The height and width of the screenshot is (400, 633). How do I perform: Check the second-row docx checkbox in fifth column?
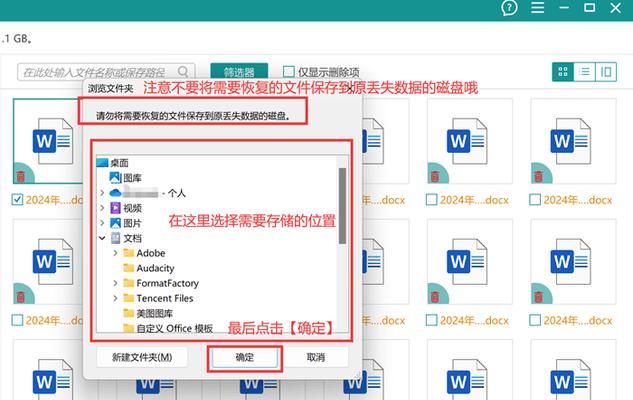tap(432, 320)
